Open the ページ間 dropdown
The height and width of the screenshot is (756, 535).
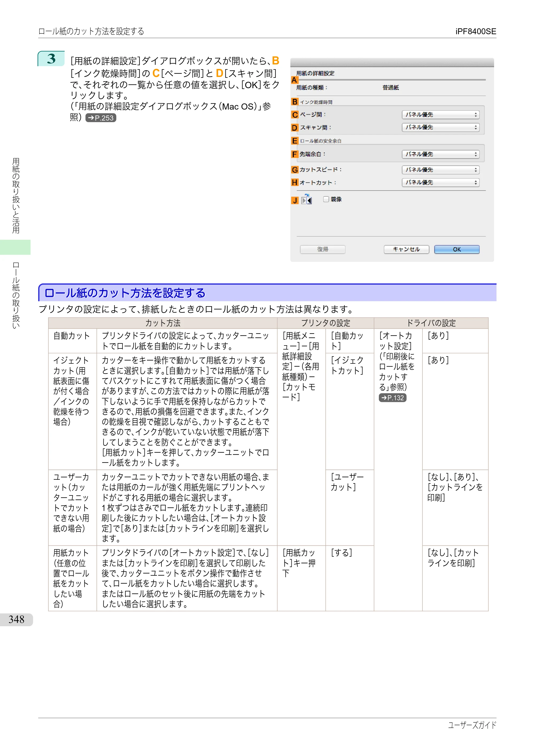[x=440, y=115]
